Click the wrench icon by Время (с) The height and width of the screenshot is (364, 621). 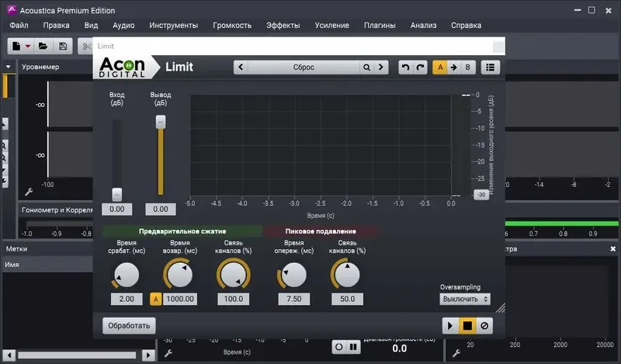(x=168, y=353)
